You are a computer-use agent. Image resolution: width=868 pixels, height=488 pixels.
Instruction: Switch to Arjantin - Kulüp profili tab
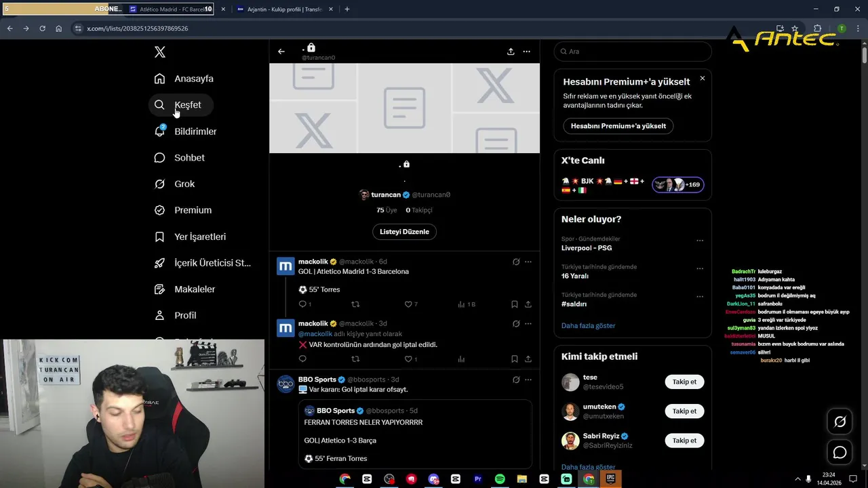[x=284, y=9]
